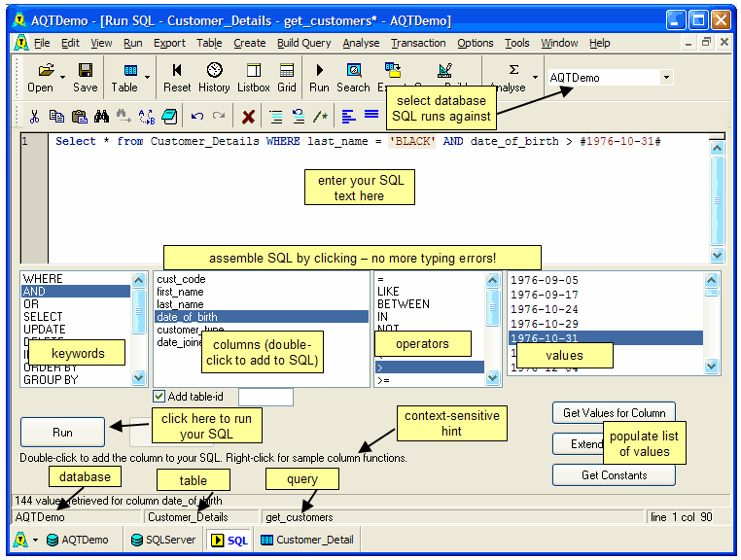Click the blue align-left icon

348,117
